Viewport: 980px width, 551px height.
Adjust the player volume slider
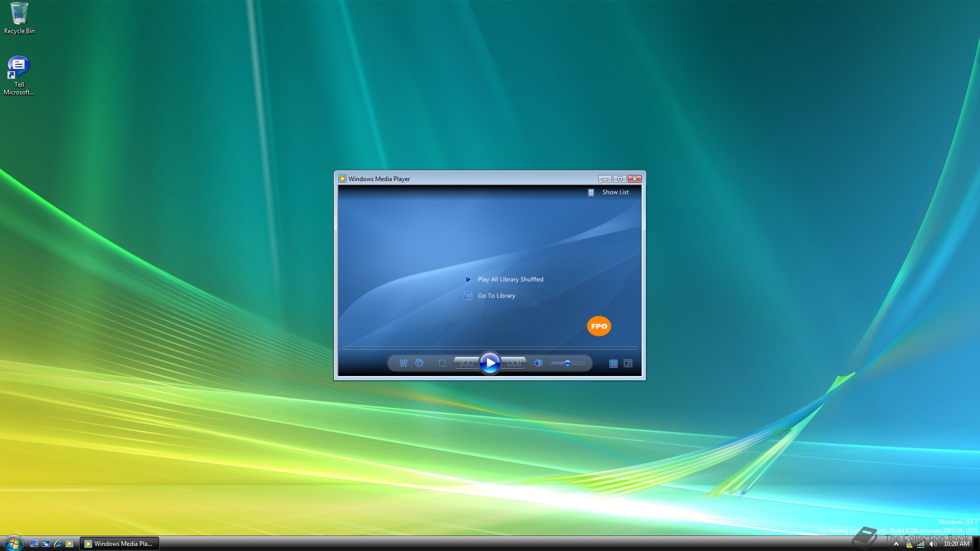[x=568, y=363]
